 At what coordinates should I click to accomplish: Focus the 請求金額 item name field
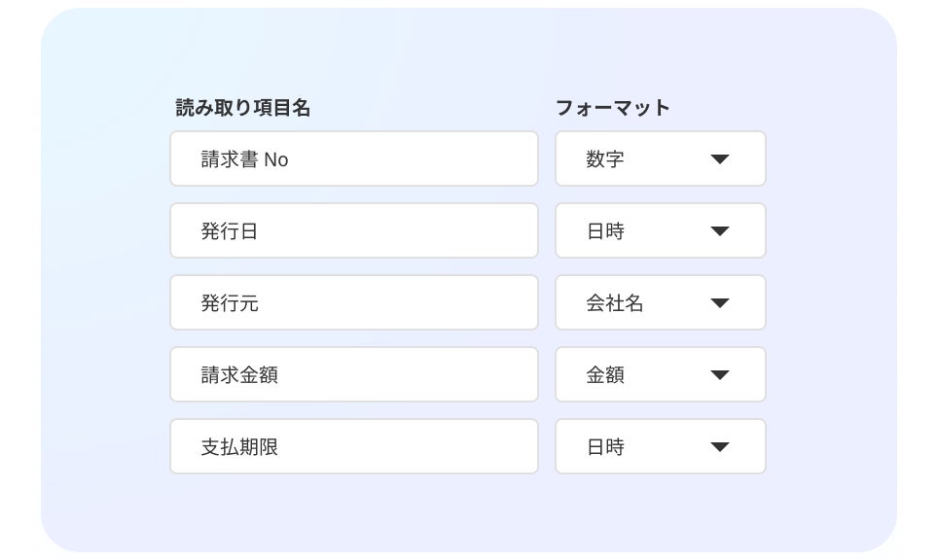(x=353, y=374)
